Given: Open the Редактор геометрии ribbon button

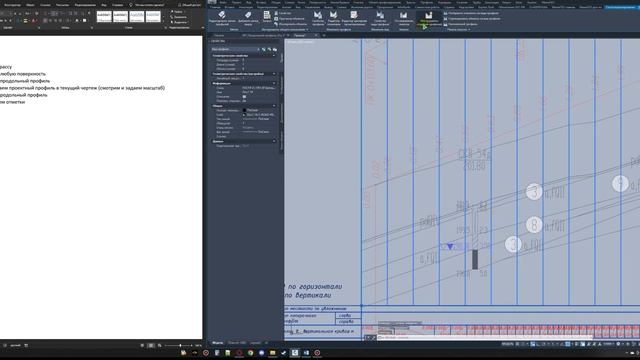Looking at the screenshot, I should 333,18.
